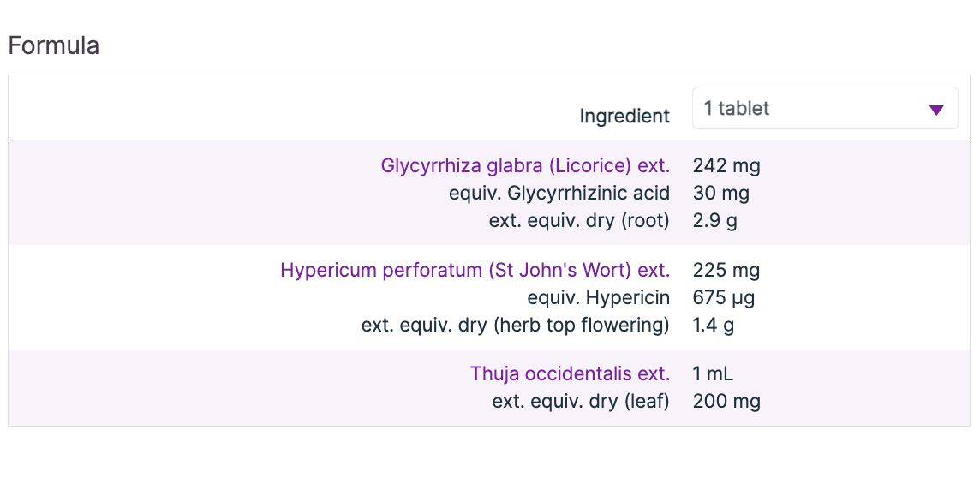Click the 2.9 g root equivalent value
The image size is (980, 478).
click(714, 220)
